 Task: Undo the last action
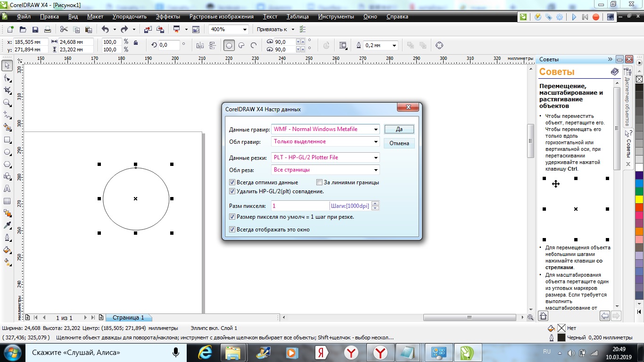pos(105,29)
